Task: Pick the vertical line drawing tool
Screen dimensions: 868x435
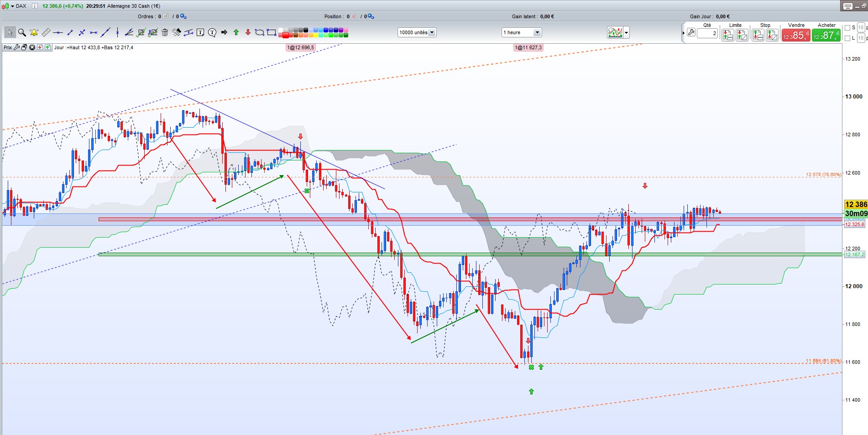Action: pyautogui.click(x=117, y=32)
